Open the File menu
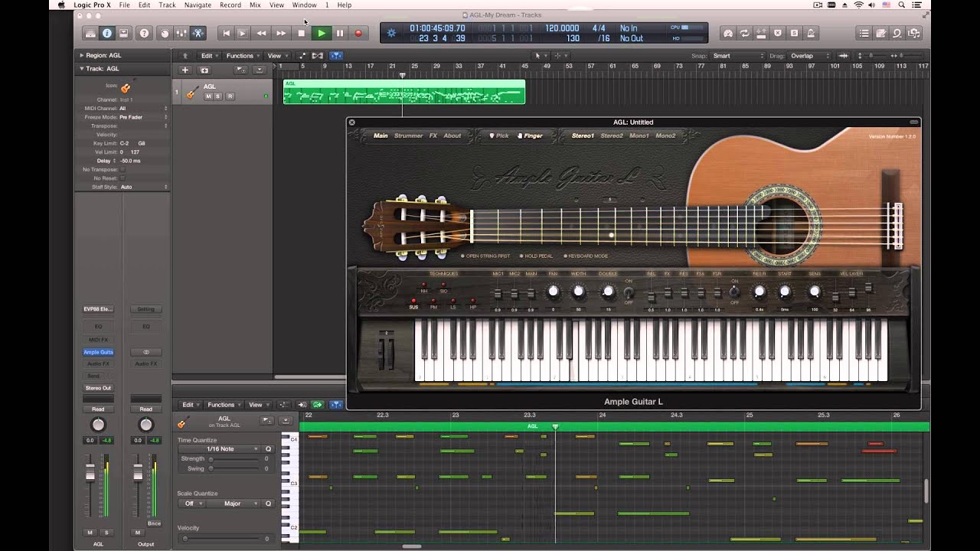980x551 pixels. pyautogui.click(x=124, y=5)
